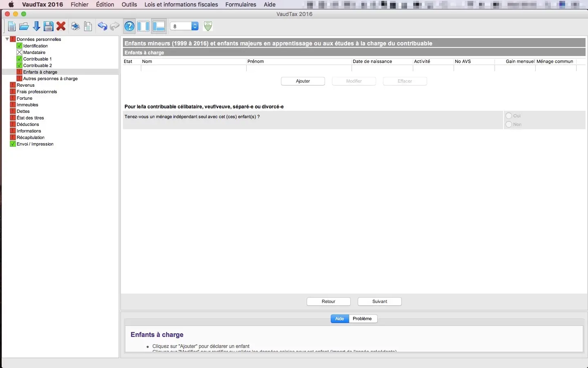Click the Suivant button
The width and height of the screenshot is (588, 368).
(x=380, y=301)
